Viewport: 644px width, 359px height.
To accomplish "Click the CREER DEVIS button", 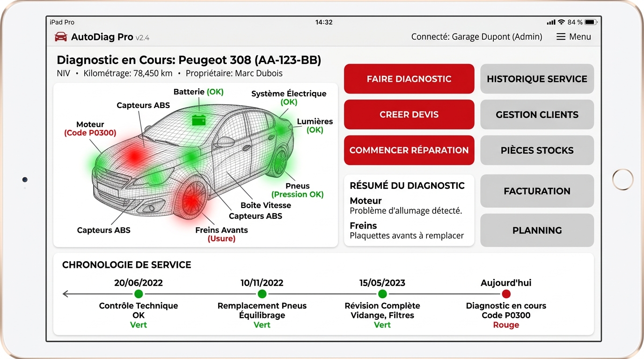I will click(409, 115).
